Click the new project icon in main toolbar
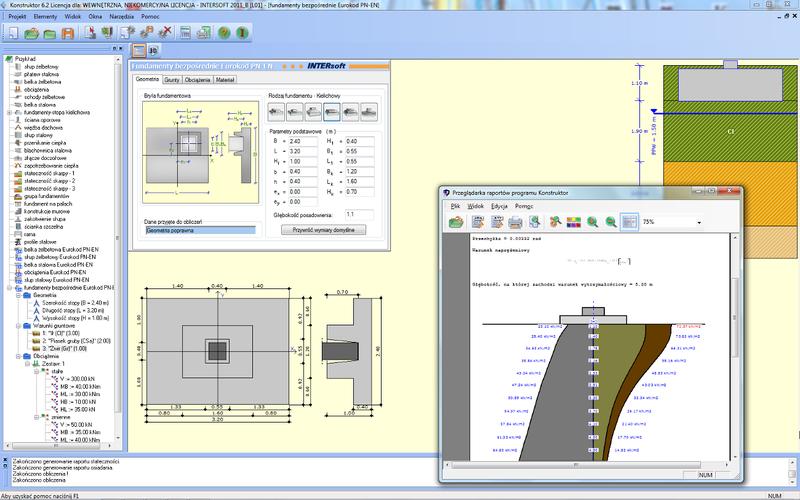This screenshot has width=800, height=500. pos(13,32)
